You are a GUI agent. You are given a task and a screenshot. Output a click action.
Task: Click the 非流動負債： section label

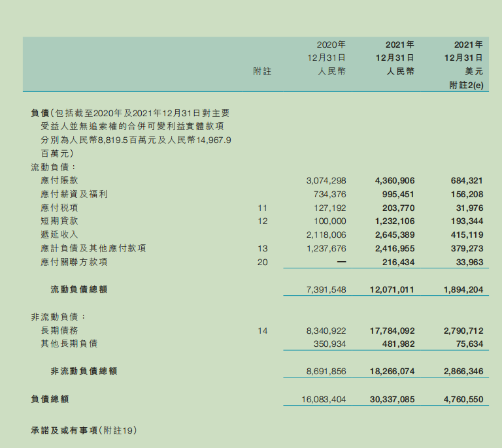[x=59, y=317]
